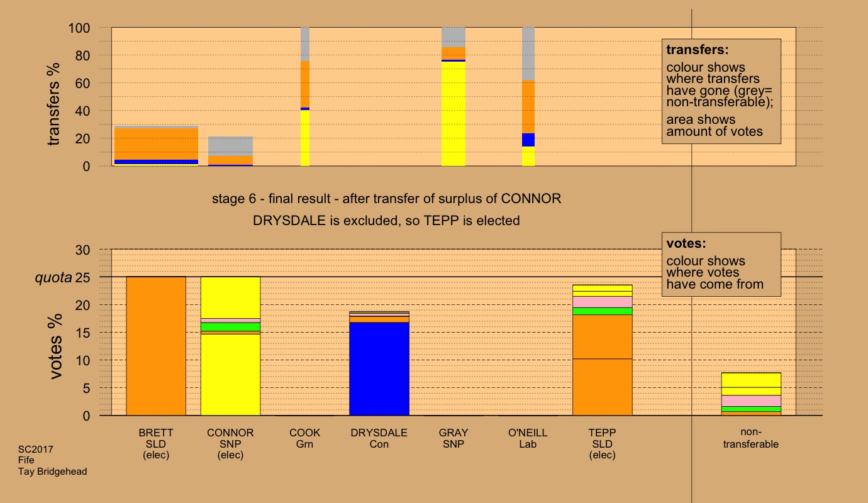Click the non-transferable votes bar
This screenshot has width=868, height=503.
(751, 394)
